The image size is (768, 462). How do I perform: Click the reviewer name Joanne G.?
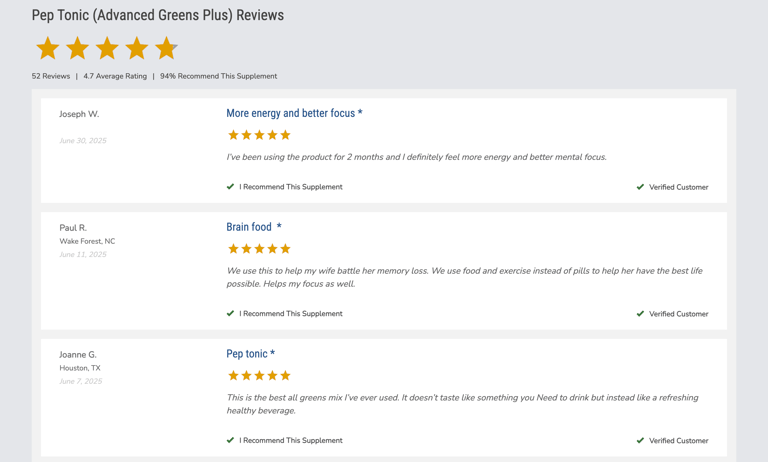pyautogui.click(x=78, y=355)
